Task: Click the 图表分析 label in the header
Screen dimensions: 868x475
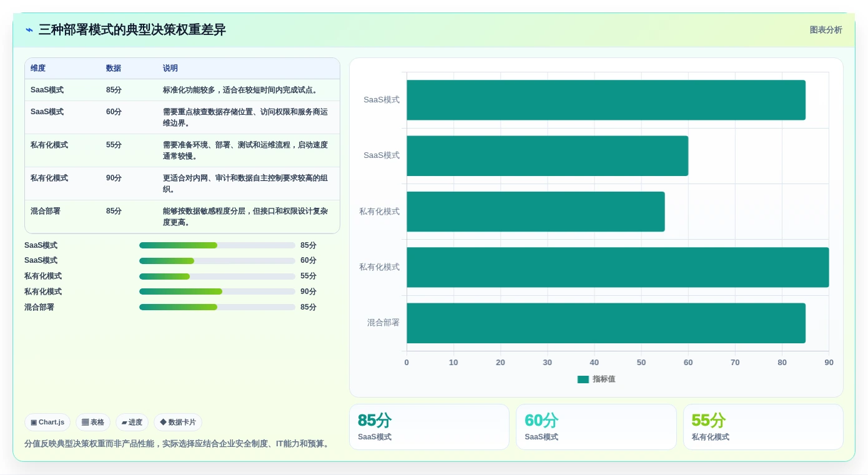Action: tap(826, 30)
